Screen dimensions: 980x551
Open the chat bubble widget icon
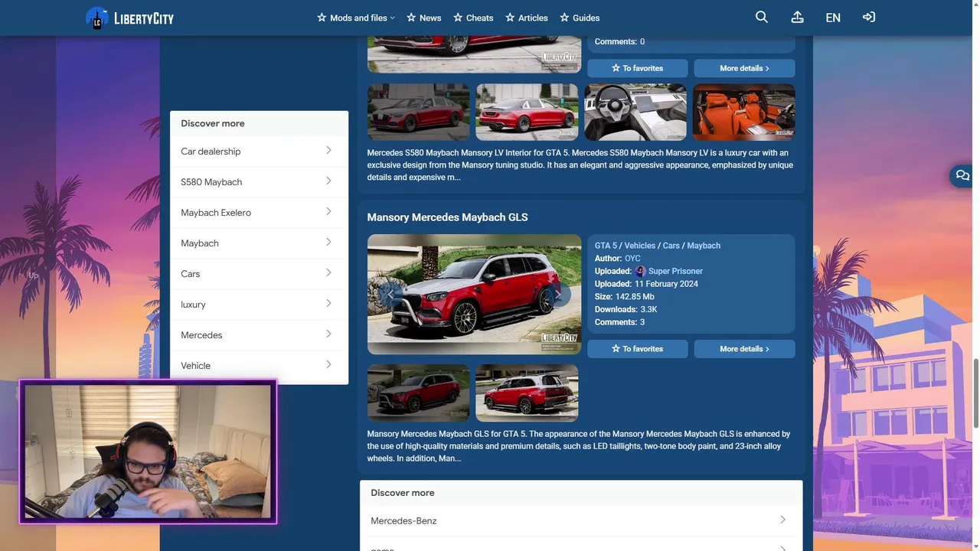[x=962, y=175]
